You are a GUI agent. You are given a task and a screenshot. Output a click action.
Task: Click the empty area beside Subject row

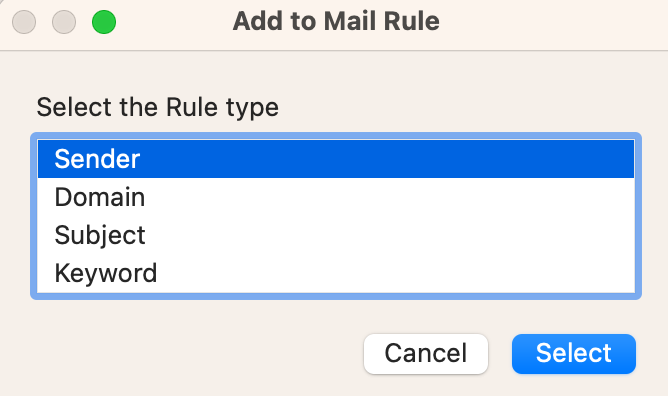(x=390, y=235)
